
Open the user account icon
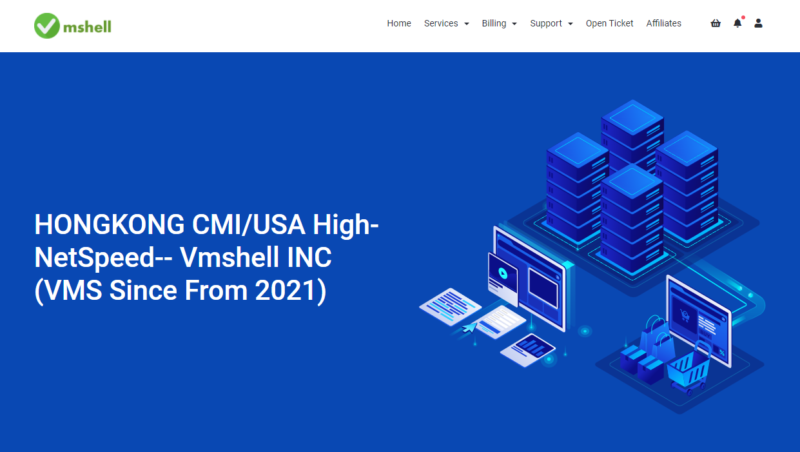(758, 23)
